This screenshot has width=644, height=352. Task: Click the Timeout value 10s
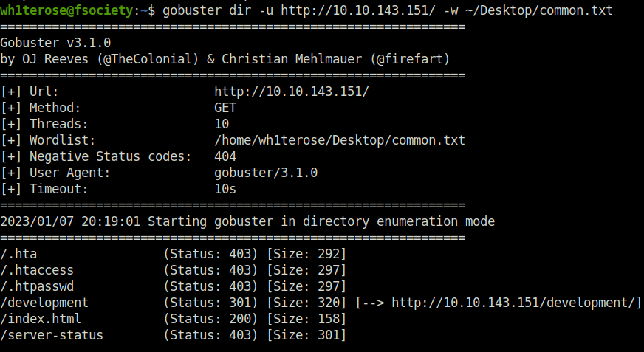[x=225, y=189]
